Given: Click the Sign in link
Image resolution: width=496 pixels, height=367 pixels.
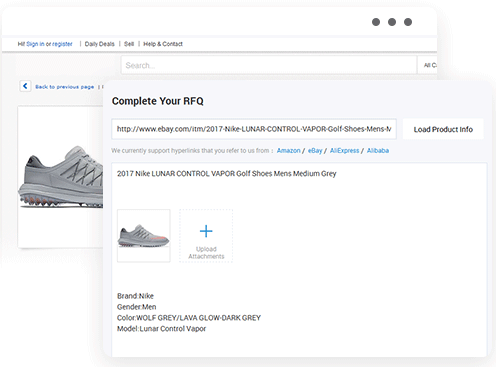Looking at the screenshot, I should [35, 44].
